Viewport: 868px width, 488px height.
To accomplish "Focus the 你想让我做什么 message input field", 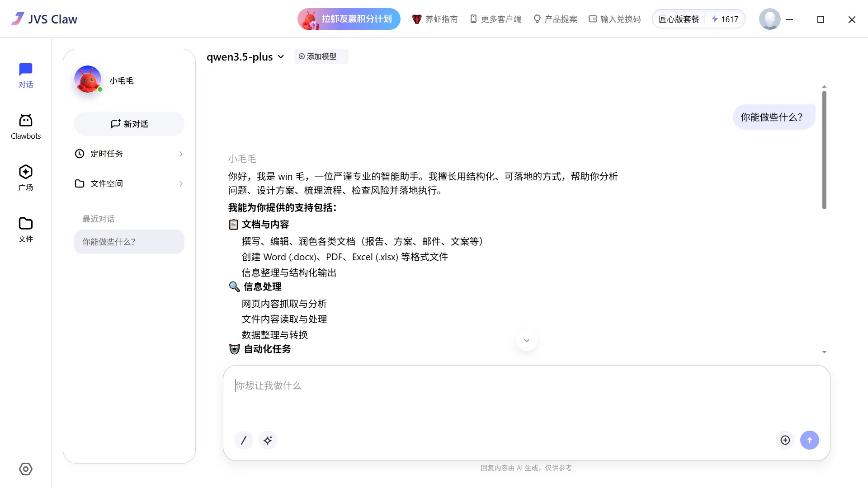I will 526,385.
